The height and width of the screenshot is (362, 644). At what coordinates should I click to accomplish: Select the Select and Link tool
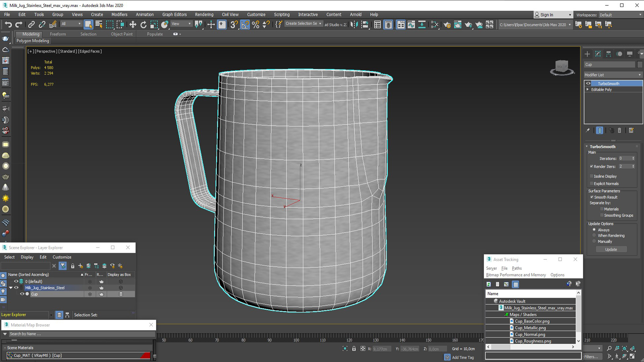click(31, 24)
